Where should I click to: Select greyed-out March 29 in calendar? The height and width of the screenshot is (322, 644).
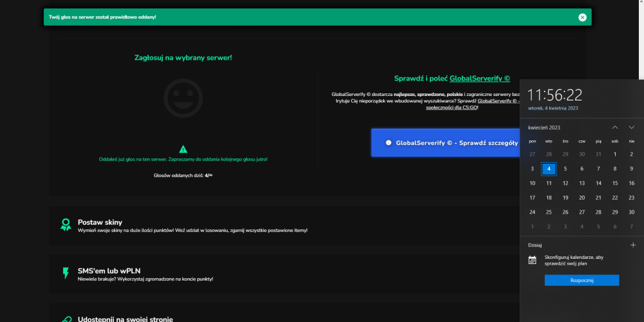pos(565,154)
